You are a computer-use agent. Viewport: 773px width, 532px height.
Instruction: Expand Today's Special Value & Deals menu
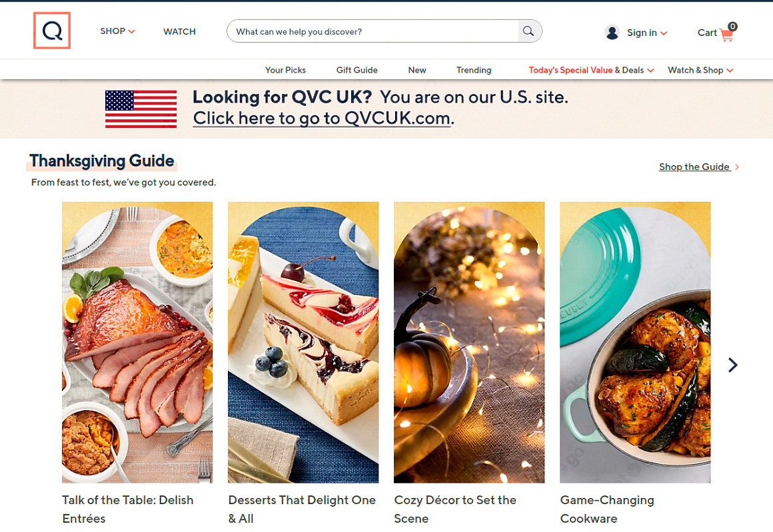pos(590,70)
